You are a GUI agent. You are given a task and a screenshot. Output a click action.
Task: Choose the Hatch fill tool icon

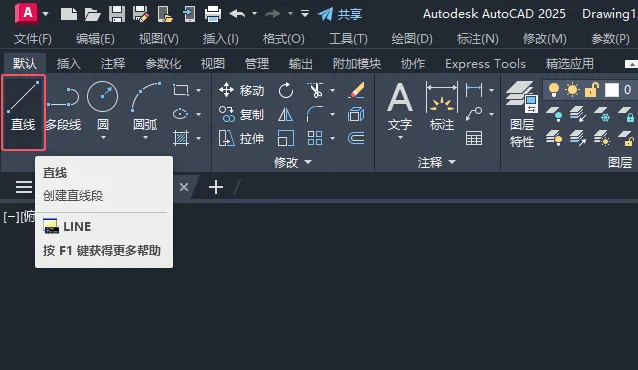181,138
